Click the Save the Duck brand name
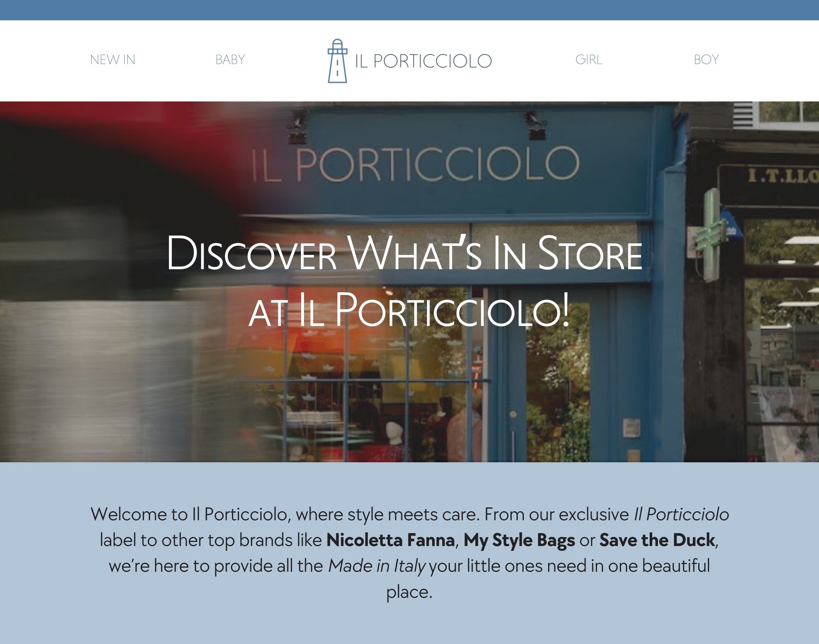 [657, 540]
